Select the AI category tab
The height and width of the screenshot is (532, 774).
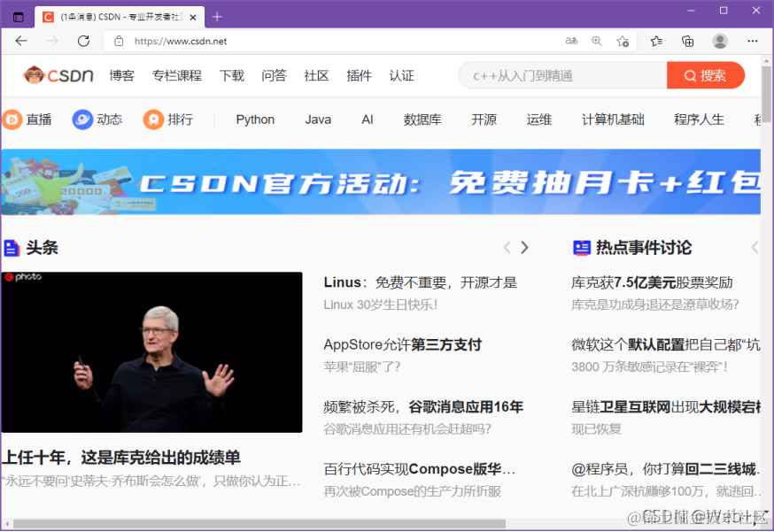coord(368,120)
